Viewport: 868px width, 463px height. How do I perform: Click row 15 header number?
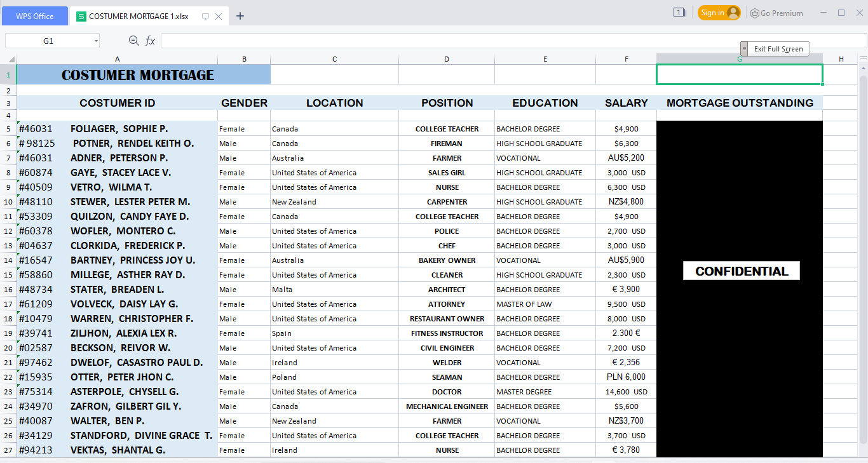click(8, 275)
